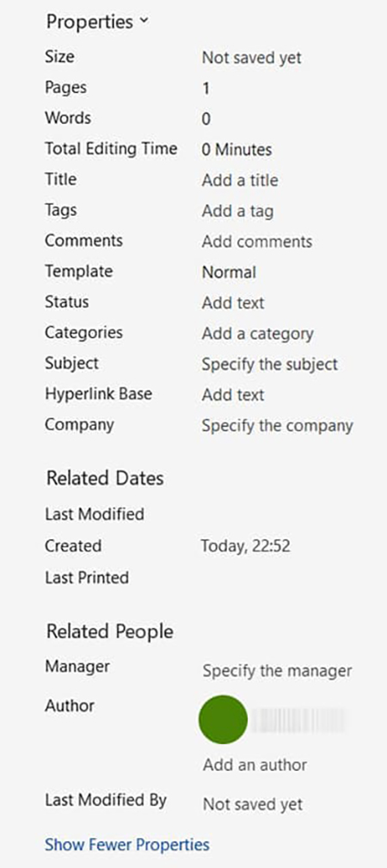This screenshot has width=387, height=868.
Task: Expand the Properties dropdown chevron
Action: 144,21
